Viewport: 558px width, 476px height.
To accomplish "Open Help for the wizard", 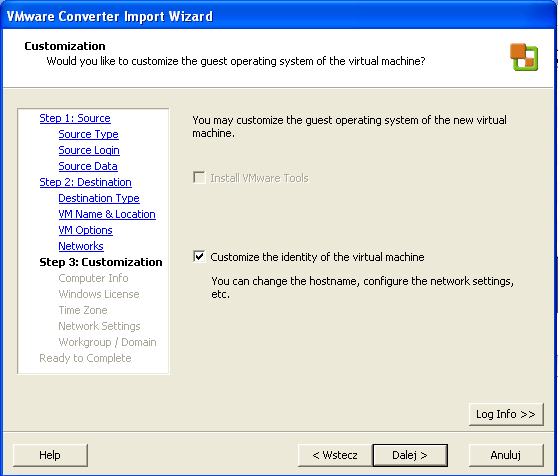I will [x=50, y=455].
